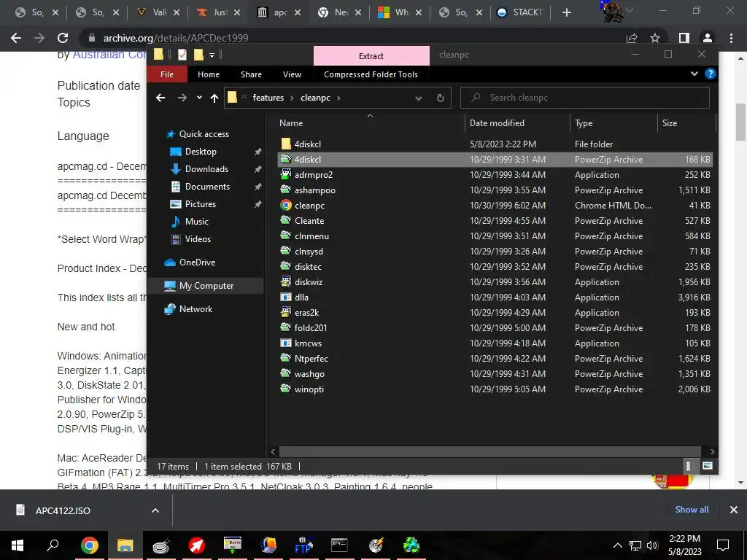The image size is (747, 560).
Task: Select the ashampoo archive icon
Action: [x=286, y=190]
